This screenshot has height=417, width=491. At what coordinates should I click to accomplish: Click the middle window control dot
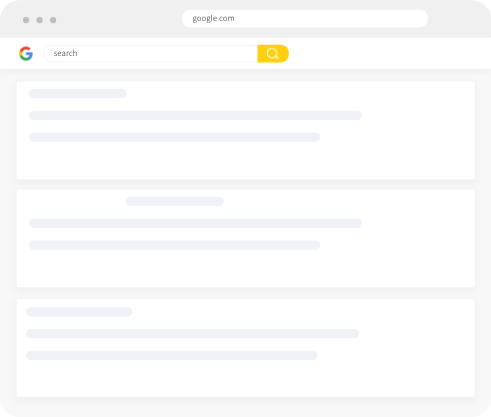tap(39, 20)
